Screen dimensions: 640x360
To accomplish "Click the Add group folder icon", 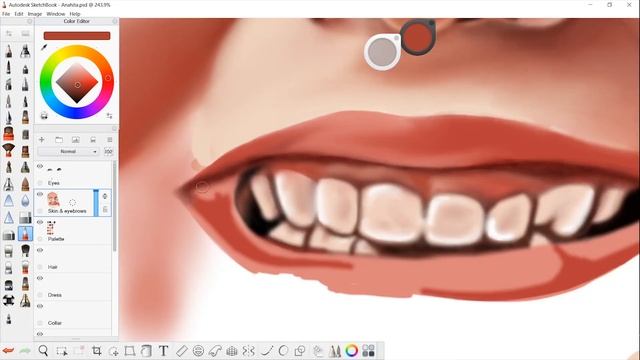I will pos(59,140).
